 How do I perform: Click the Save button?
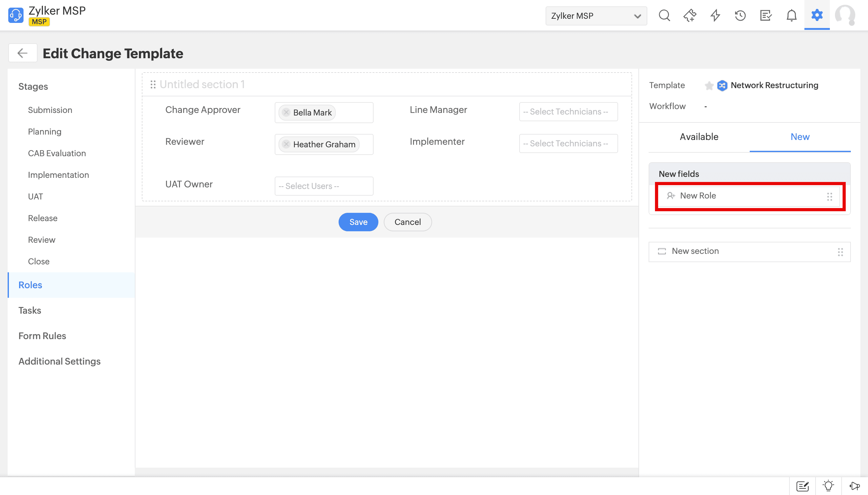click(x=358, y=222)
